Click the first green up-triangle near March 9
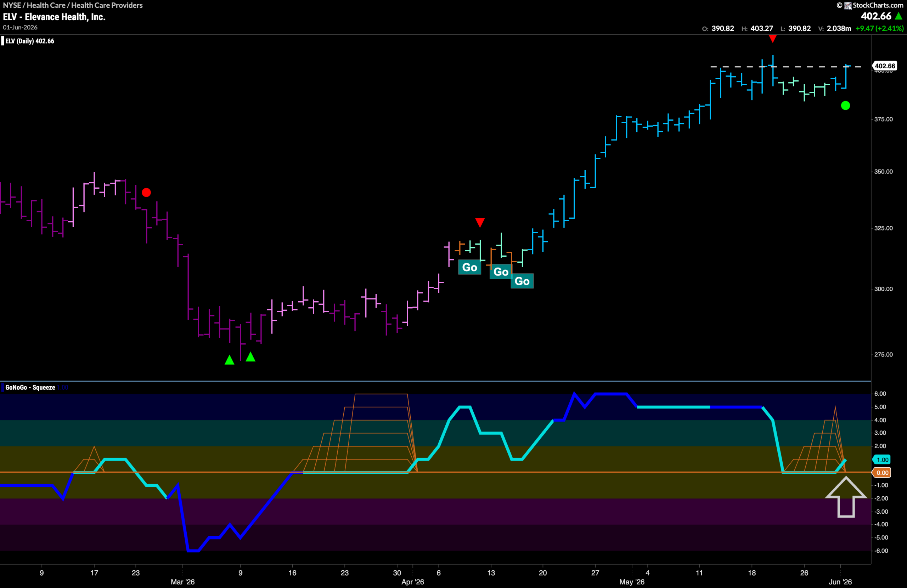Viewport: 907px width, 588px height. click(230, 360)
